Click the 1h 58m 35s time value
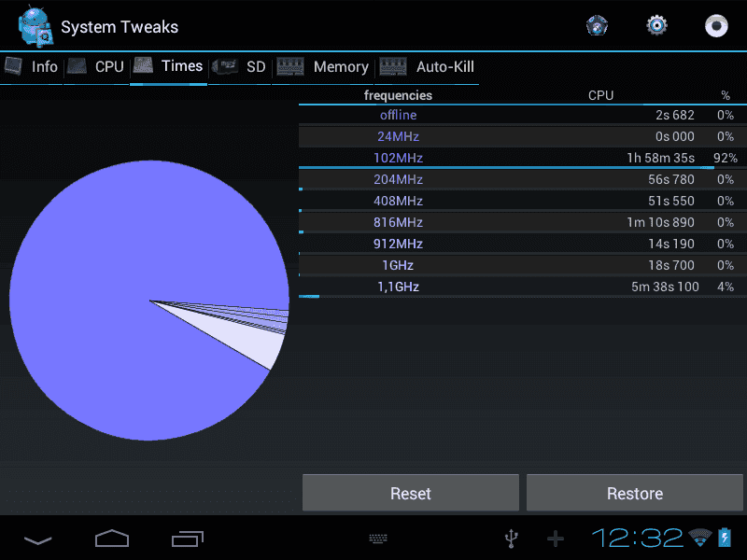The height and width of the screenshot is (560, 747). [x=661, y=158]
